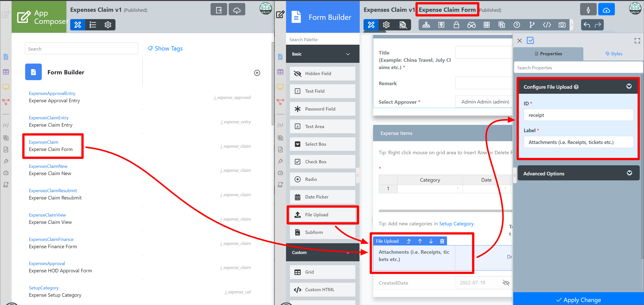Click the undo arrow icon
This screenshot has width=644, height=305.
tap(587, 25)
